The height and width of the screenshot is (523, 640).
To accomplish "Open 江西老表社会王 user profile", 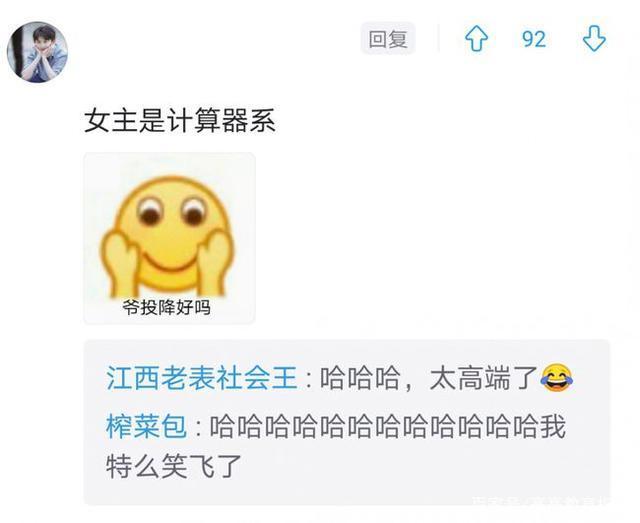I will [x=202, y=378].
